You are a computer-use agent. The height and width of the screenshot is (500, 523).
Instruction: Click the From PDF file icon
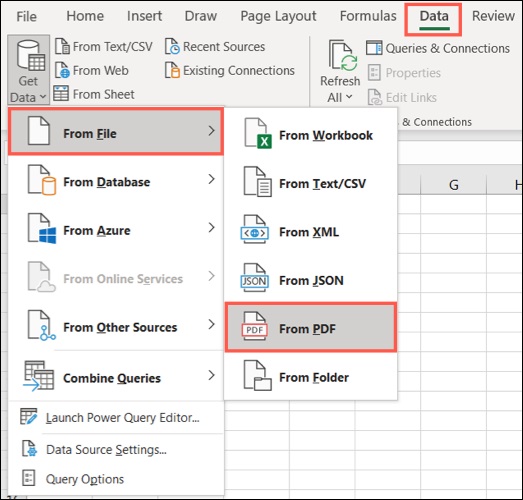[254, 327]
